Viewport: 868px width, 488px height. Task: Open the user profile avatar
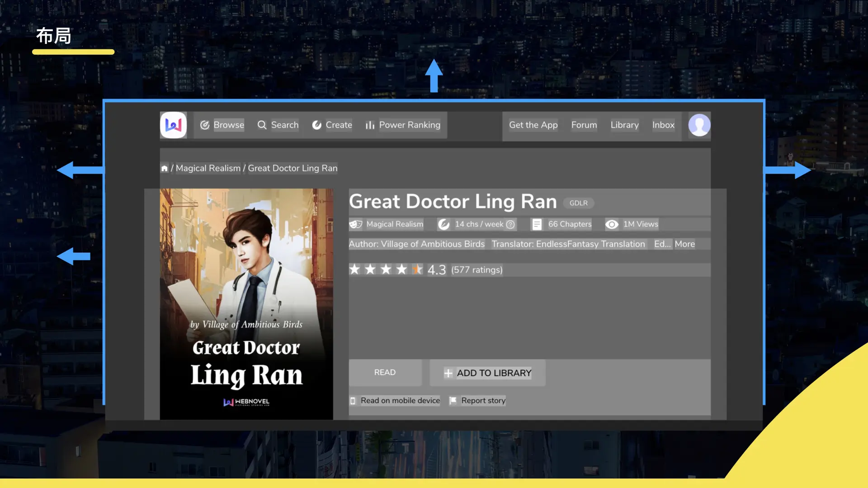699,125
